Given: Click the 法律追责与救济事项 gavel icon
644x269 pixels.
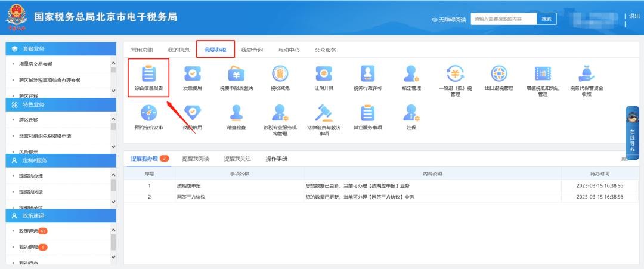Looking at the screenshot, I should [324, 113].
